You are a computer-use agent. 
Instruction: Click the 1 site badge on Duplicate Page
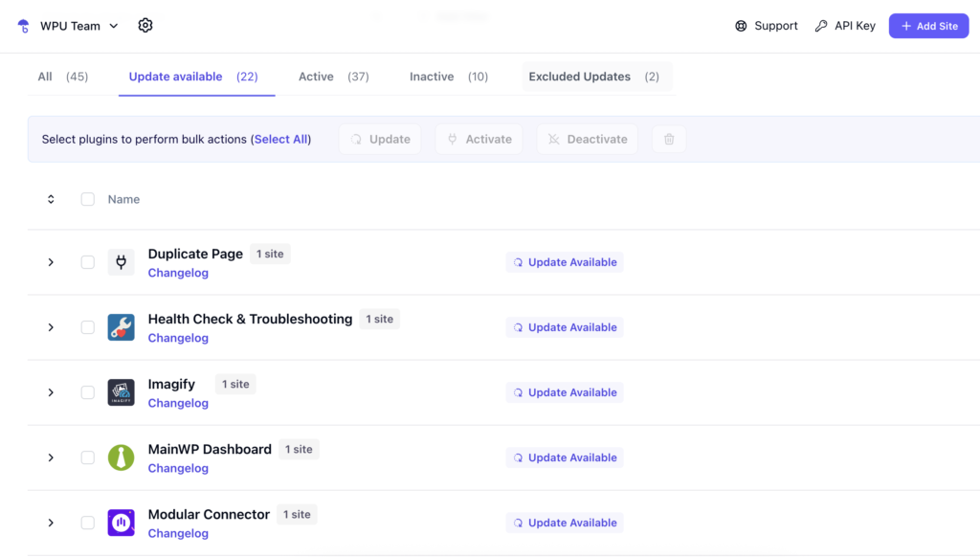(x=270, y=254)
